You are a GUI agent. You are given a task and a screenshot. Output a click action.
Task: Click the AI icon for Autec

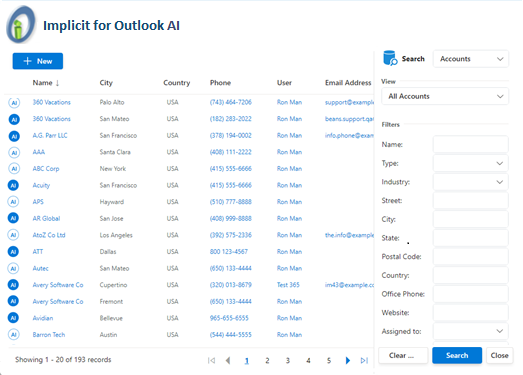coord(13,268)
